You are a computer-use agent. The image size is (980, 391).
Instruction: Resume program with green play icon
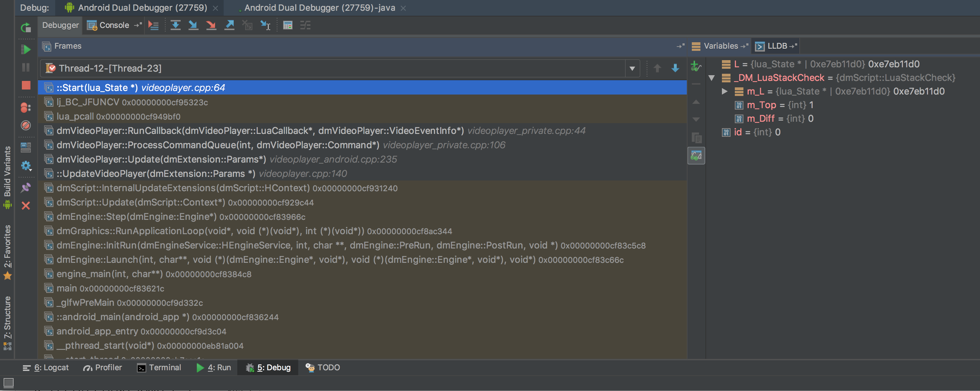[x=26, y=49]
